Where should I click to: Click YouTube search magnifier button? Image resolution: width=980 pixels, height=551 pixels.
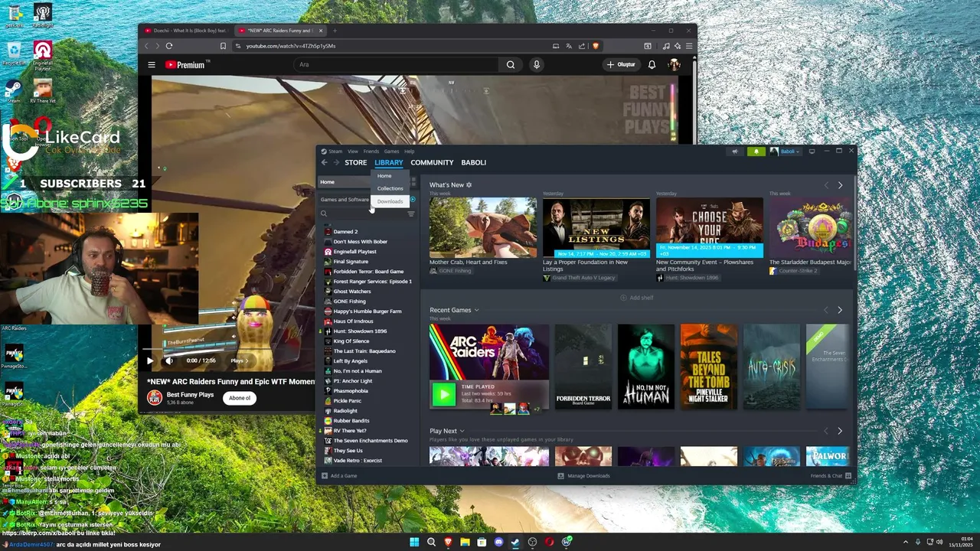[511, 65]
